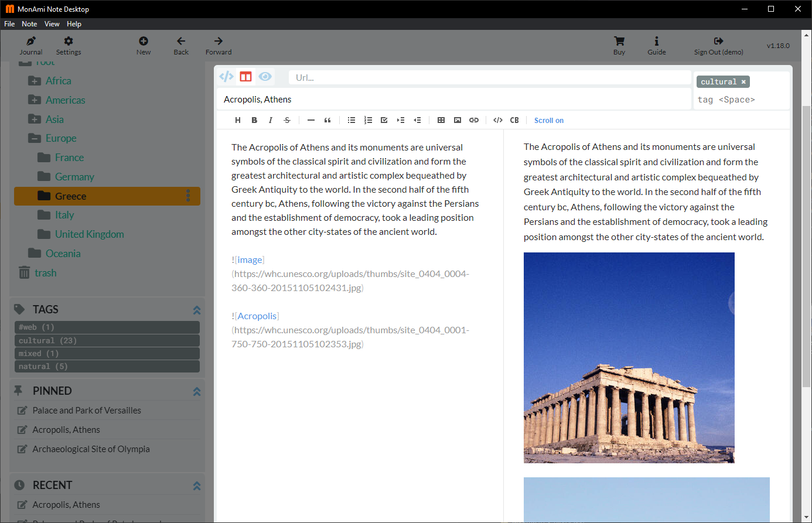Click the main window vertical scrollbar

click(807, 246)
